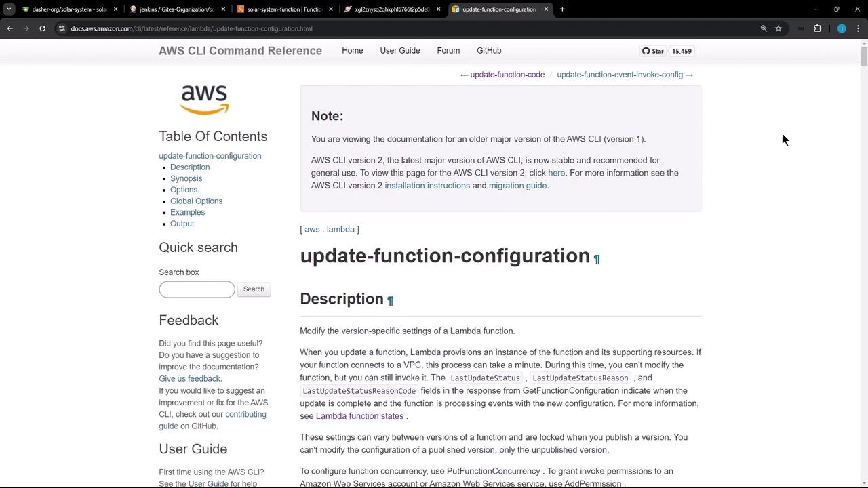This screenshot has height=488, width=868.
Task: Open the installation instructions link
Action: [x=427, y=186]
